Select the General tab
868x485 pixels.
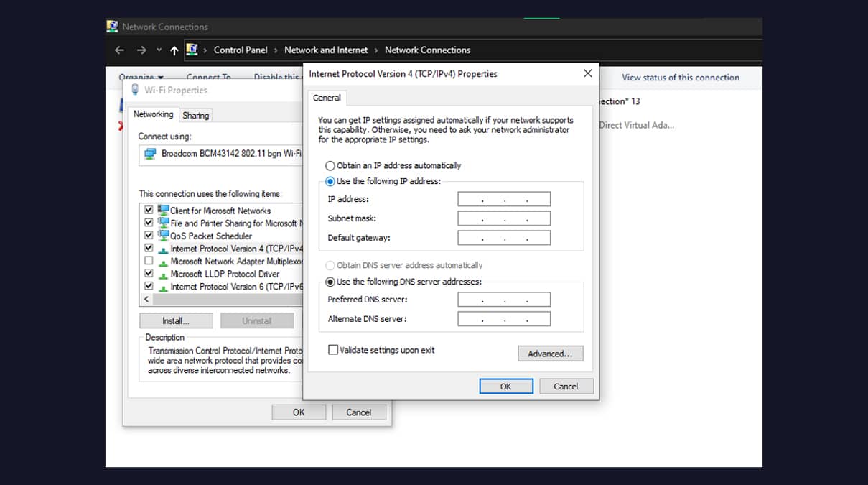click(x=327, y=98)
